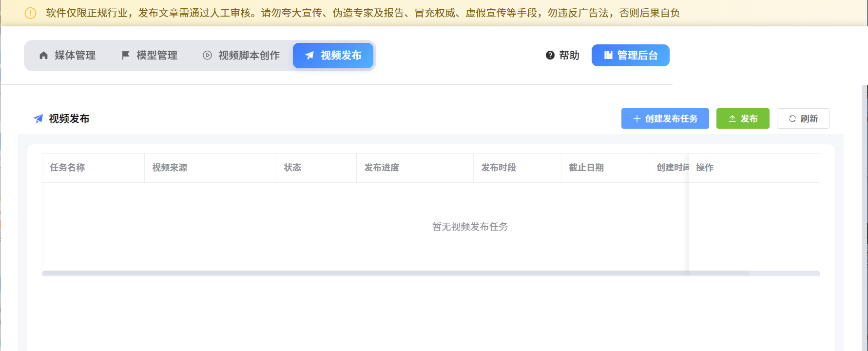The height and width of the screenshot is (351, 868).
Task: Go to the 视频脚本创作 tab
Action: [241, 56]
